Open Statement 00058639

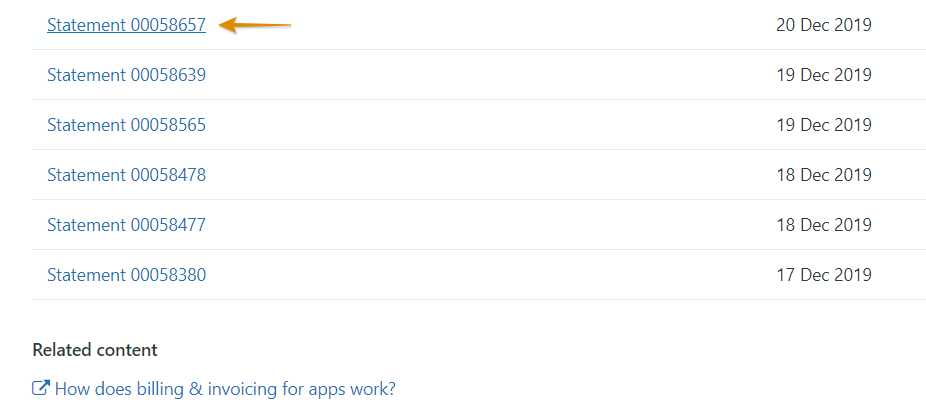click(x=126, y=75)
